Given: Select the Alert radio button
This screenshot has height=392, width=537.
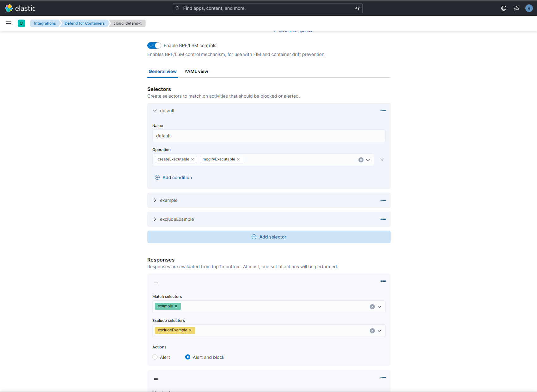Looking at the screenshot, I should [155, 357].
